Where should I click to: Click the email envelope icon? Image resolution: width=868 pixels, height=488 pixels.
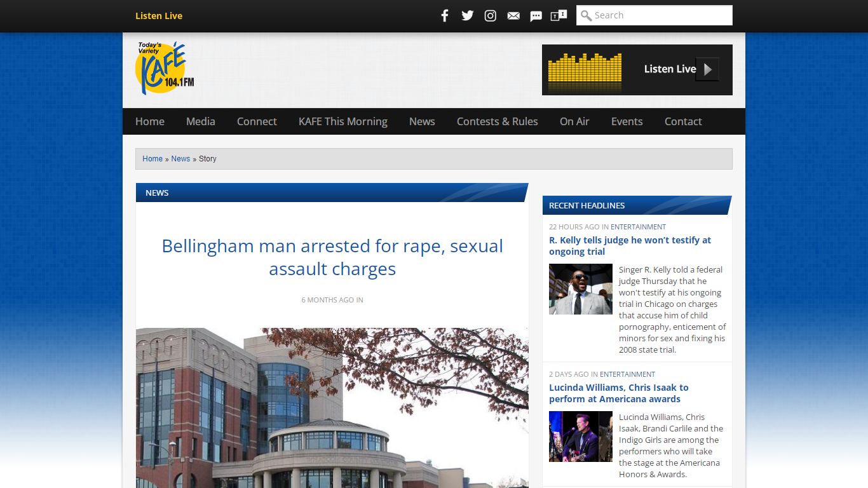tap(513, 16)
